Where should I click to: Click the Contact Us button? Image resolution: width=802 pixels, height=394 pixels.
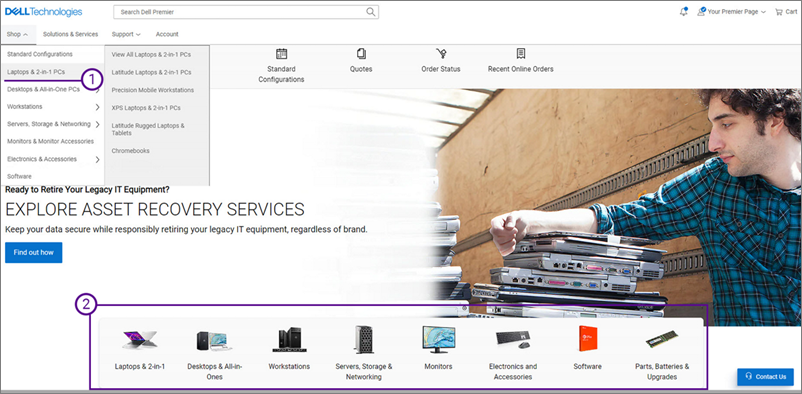765,377
